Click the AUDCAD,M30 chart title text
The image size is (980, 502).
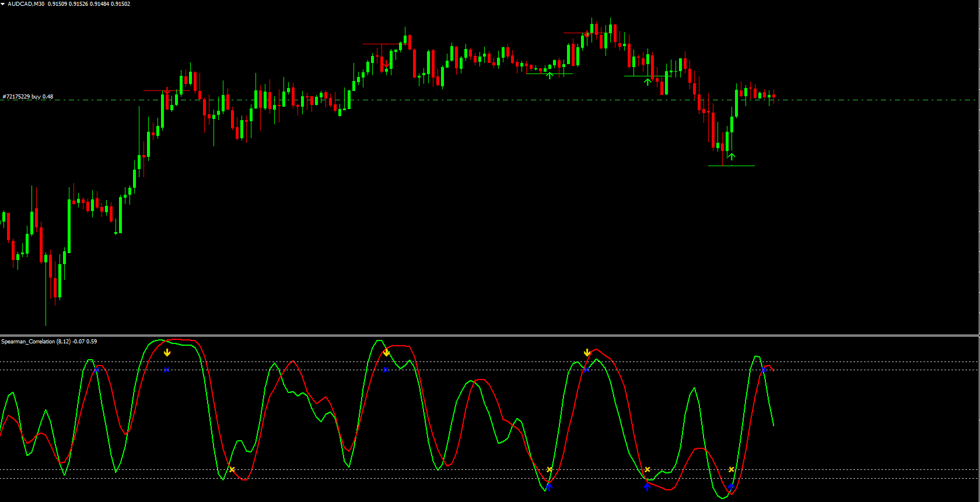click(26, 4)
